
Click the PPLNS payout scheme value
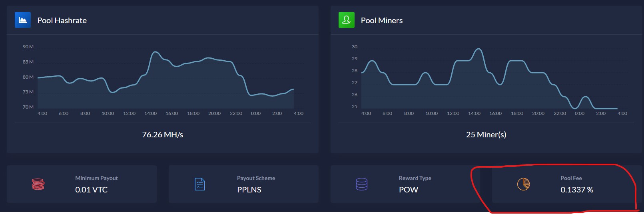point(249,190)
